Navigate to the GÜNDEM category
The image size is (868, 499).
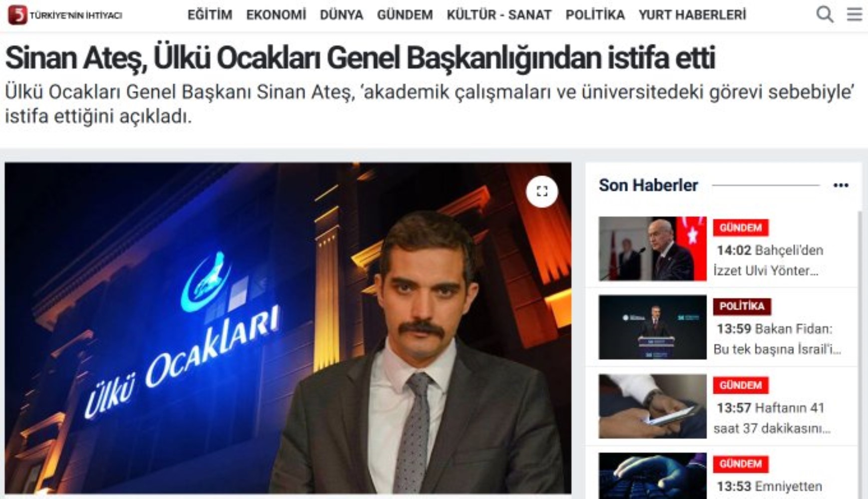(x=405, y=15)
